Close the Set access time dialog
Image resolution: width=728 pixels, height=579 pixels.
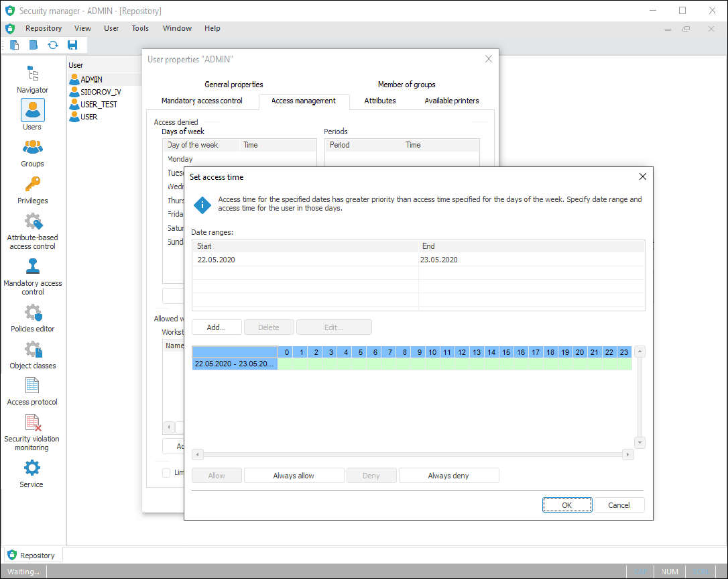click(643, 176)
